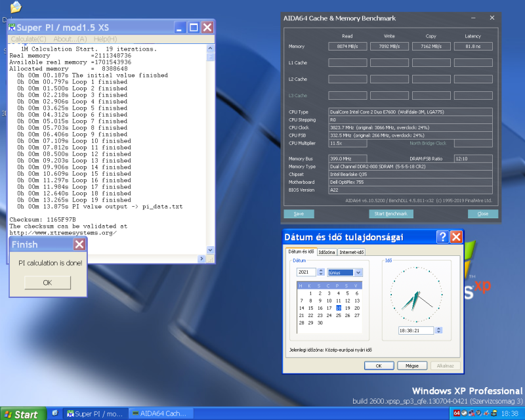The image size is (525, 420).
Task: Click OK in the Finish dialog
Action: [47, 283]
